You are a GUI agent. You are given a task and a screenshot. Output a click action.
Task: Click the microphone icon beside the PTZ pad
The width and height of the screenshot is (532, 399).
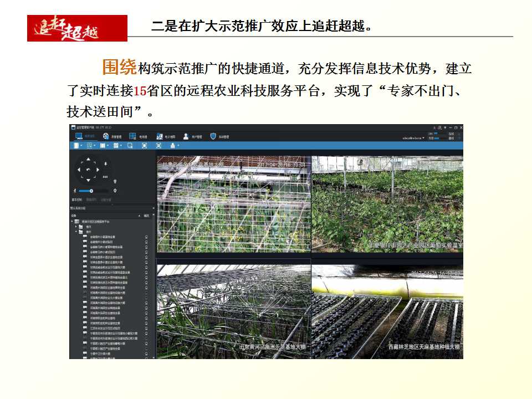[x=105, y=163]
